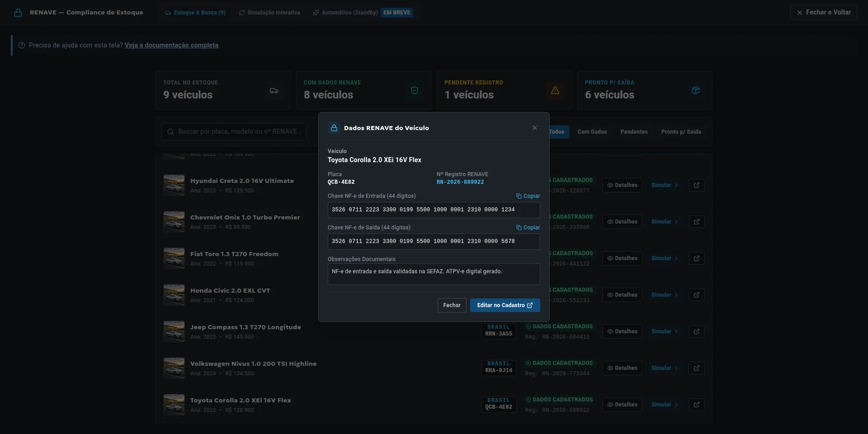Click the Volkswagen Nivus vehicle thumbnail
This screenshot has height=434, width=868.
(174, 368)
